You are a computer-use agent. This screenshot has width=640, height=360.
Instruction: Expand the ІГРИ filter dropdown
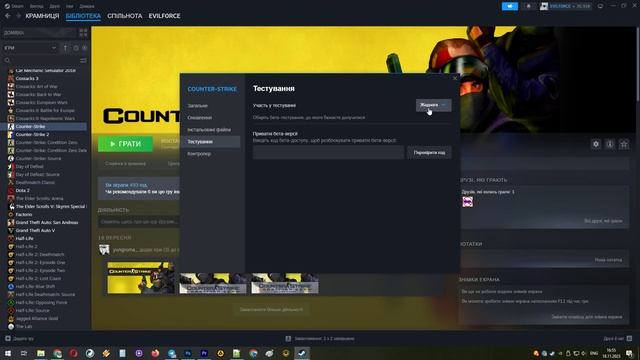tap(30, 48)
